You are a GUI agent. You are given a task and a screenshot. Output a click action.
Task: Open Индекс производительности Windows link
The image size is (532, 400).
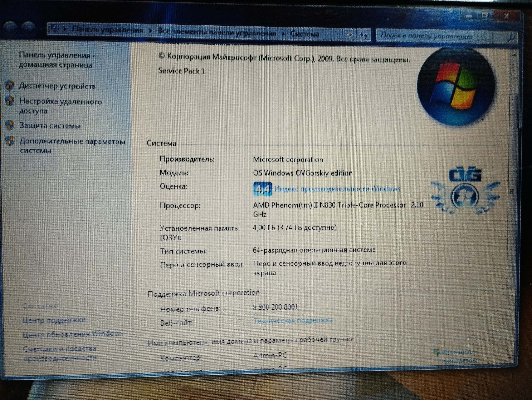[337, 189]
